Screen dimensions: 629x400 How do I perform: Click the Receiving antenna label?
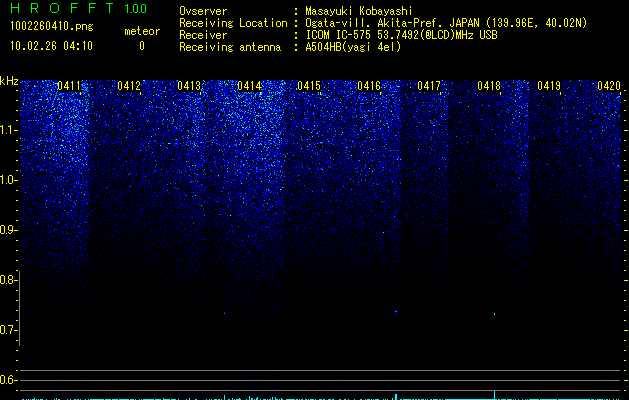230,47
